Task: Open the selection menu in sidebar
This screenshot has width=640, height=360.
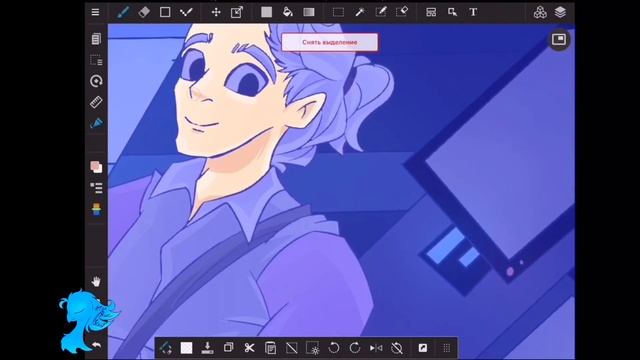Action: pos(96,60)
